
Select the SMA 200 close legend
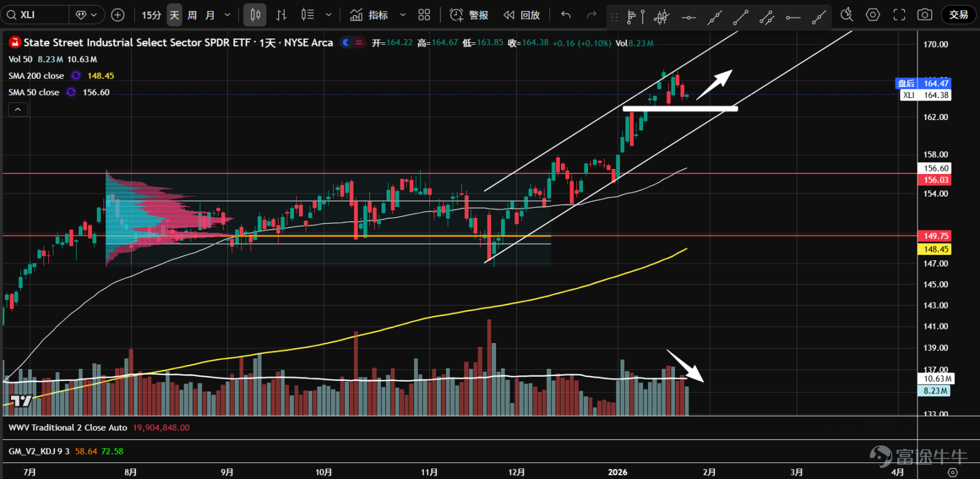36,76
